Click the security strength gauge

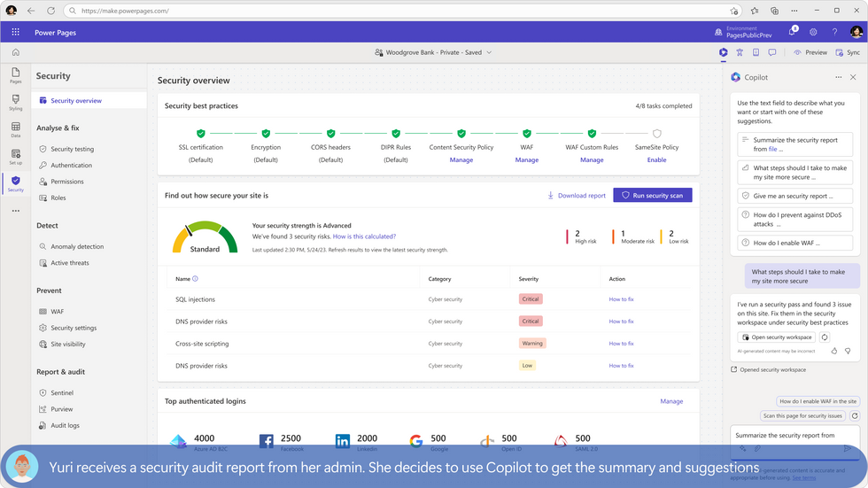pos(205,237)
